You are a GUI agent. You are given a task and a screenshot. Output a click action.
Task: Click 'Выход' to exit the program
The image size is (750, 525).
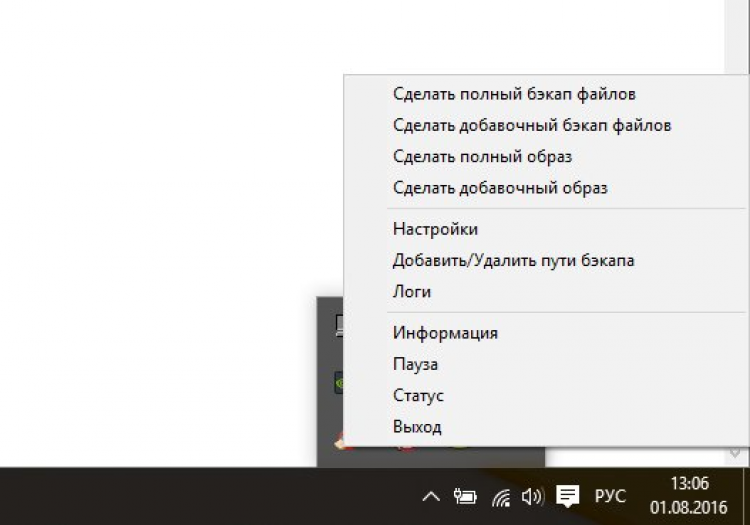pyautogui.click(x=417, y=426)
